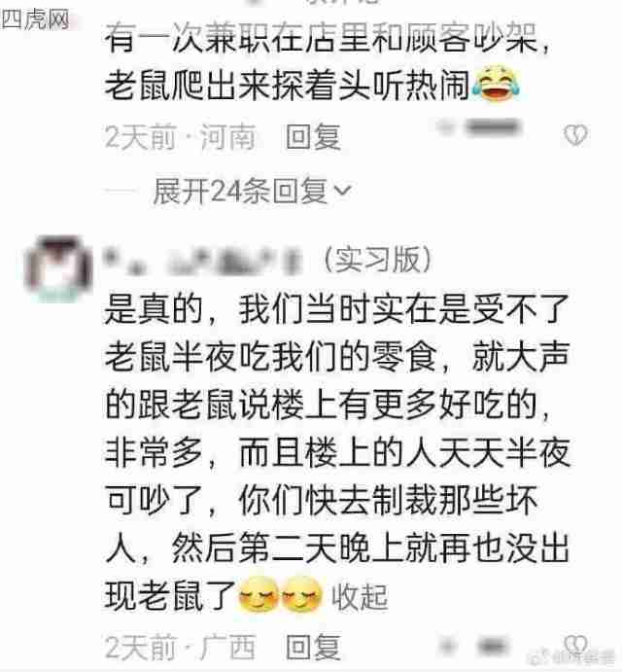Open the blurred username next to (实习版)
The height and width of the screenshot is (672, 622).
[x=203, y=261]
